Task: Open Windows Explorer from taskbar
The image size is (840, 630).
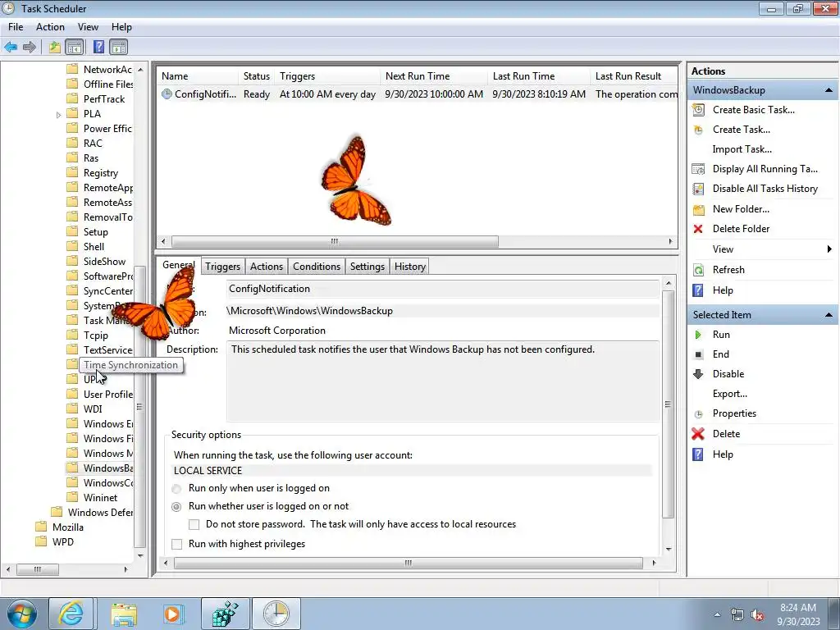Action: coord(124,613)
